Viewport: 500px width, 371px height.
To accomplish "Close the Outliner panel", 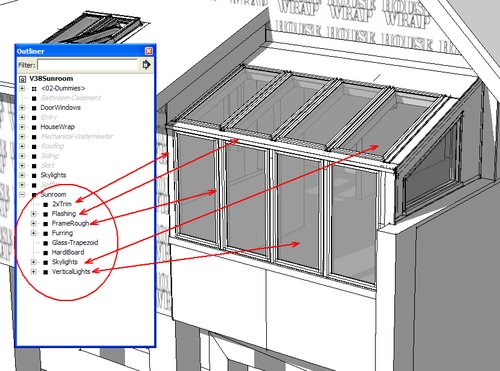I will click(x=149, y=51).
